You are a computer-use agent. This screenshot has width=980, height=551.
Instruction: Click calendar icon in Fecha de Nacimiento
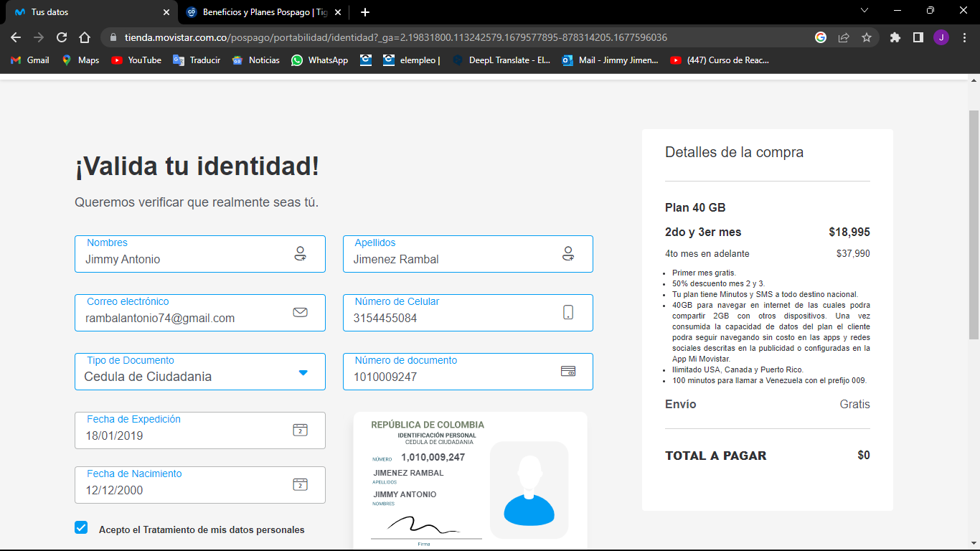coord(300,484)
